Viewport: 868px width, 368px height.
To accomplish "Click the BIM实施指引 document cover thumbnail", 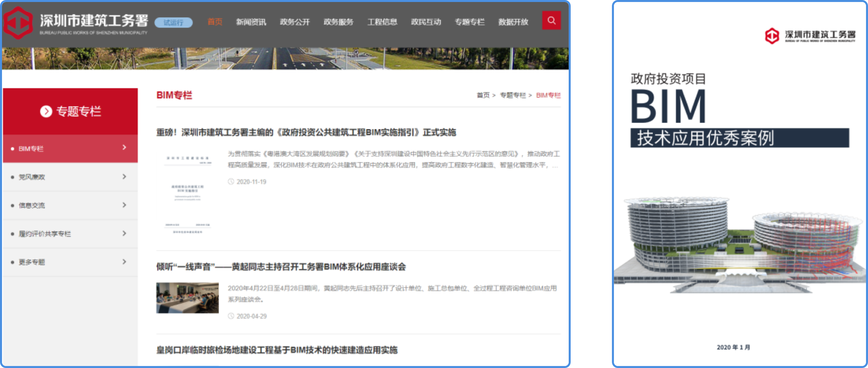I will tap(188, 194).
